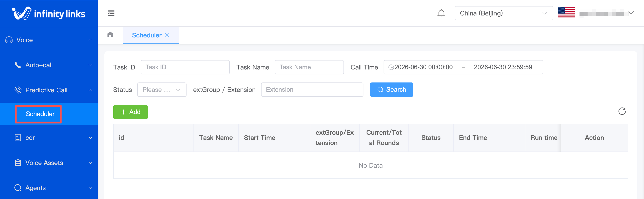644x199 pixels.
Task: Click the green Add button
Action: tap(131, 112)
